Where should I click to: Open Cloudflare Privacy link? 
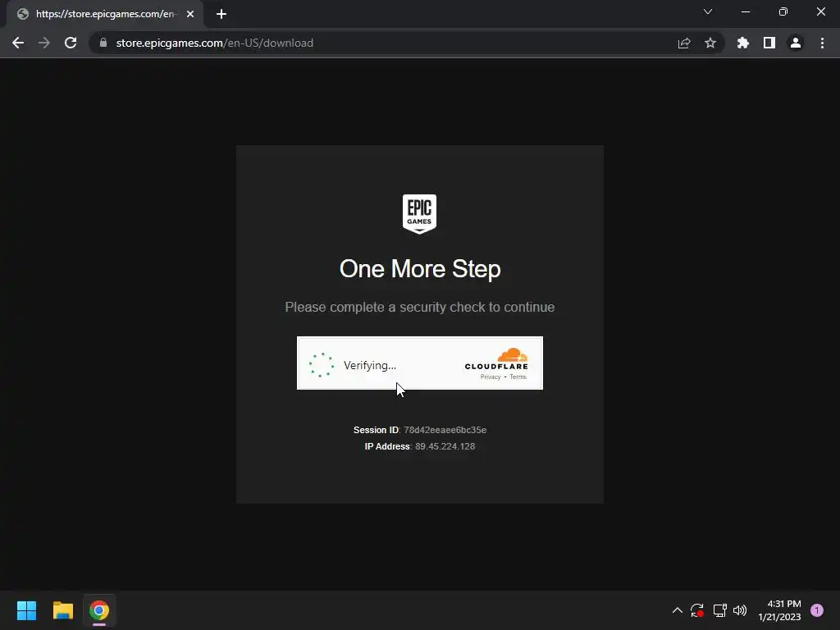click(491, 377)
